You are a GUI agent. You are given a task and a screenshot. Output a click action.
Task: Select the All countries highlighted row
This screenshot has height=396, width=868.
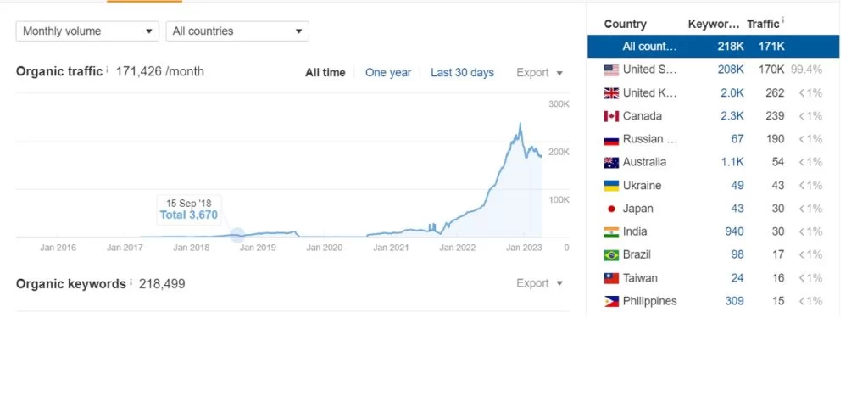click(713, 47)
